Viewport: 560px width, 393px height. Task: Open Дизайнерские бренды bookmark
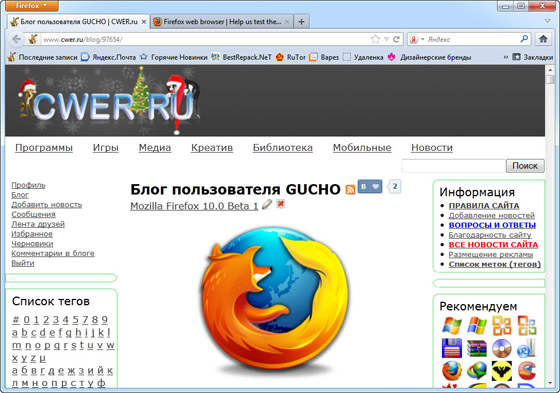(x=430, y=57)
